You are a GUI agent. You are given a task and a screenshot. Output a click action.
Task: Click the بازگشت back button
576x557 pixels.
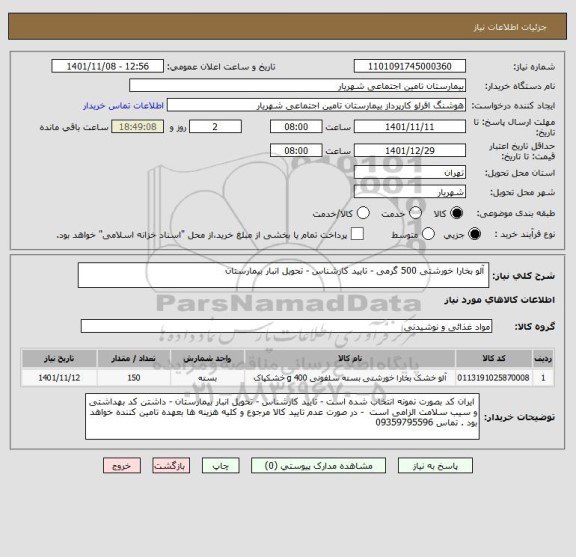click(x=171, y=466)
